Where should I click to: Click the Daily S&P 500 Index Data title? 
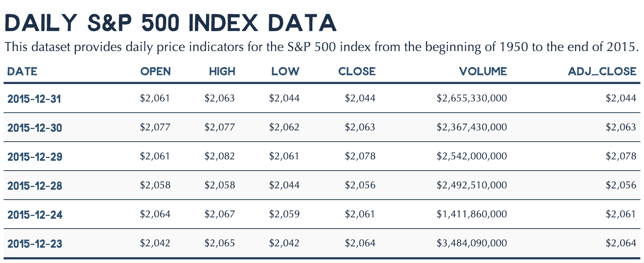click(x=171, y=23)
